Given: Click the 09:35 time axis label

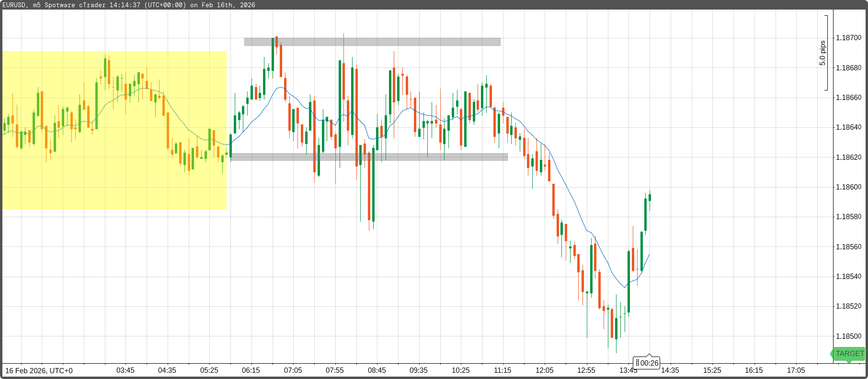Looking at the screenshot, I should (x=419, y=370).
